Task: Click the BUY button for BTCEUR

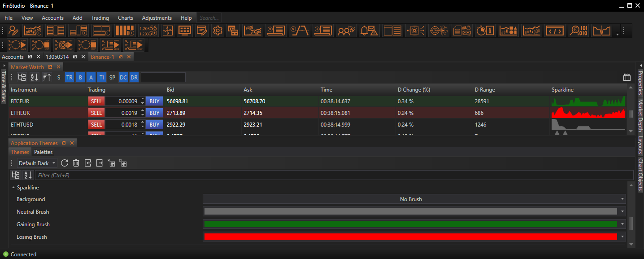Action: click(x=154, y=101)
